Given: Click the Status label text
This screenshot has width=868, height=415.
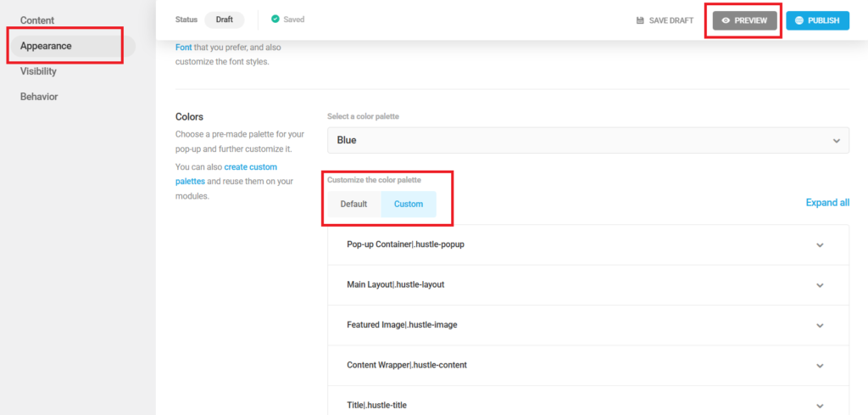Looking at the screenshot, I should [186, 20].
